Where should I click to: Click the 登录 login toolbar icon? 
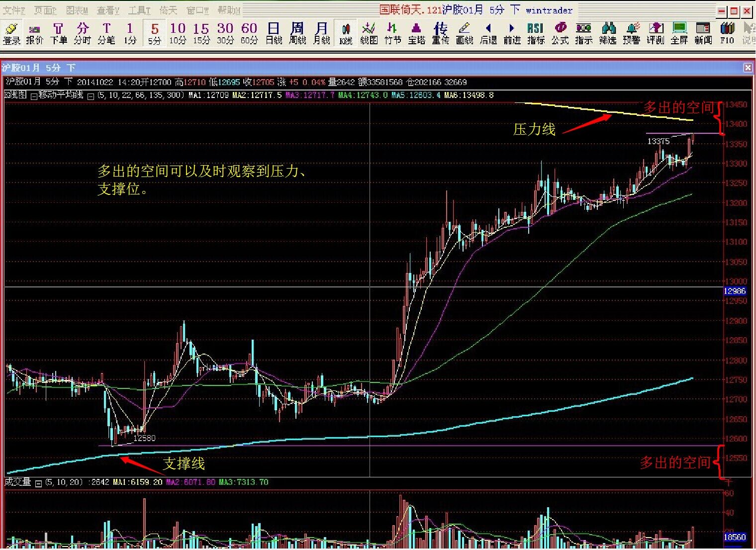point(11,33)
